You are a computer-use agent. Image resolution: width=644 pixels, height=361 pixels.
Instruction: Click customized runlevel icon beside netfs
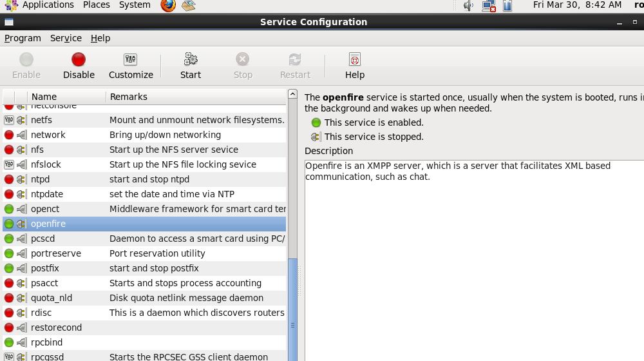pos(8,120)
